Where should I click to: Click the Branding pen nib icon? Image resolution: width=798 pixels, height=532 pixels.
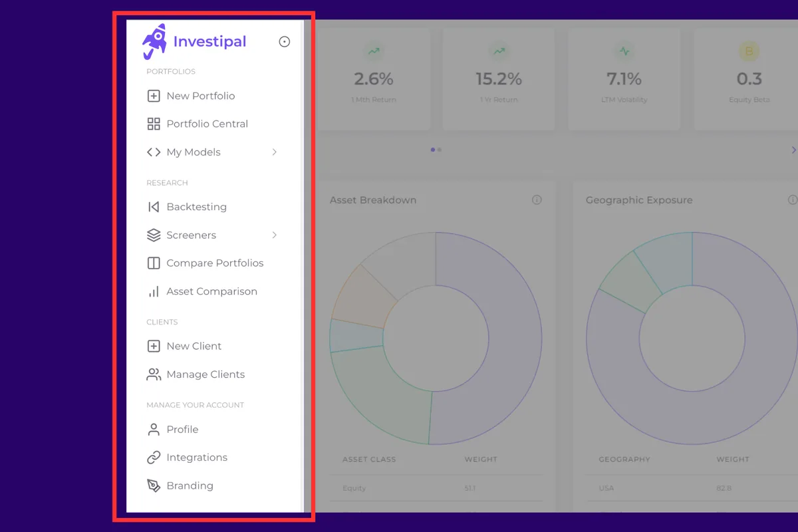(154, 485)
